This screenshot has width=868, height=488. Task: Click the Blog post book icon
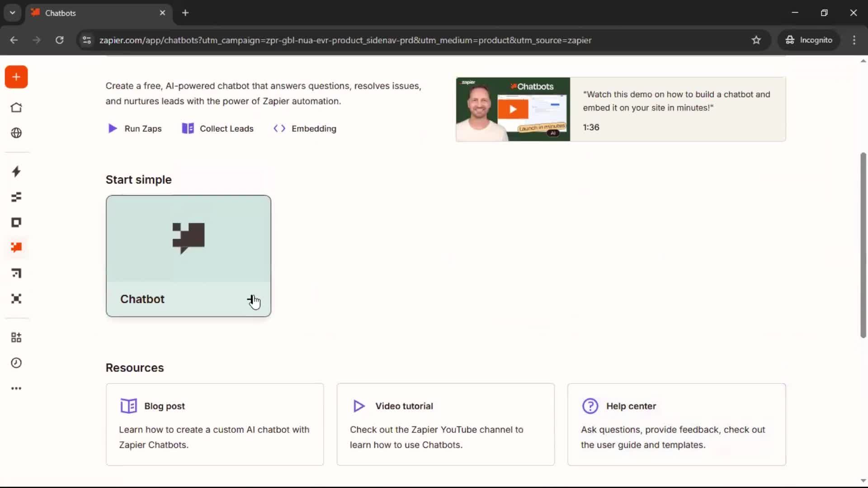(x=128, y=406)
